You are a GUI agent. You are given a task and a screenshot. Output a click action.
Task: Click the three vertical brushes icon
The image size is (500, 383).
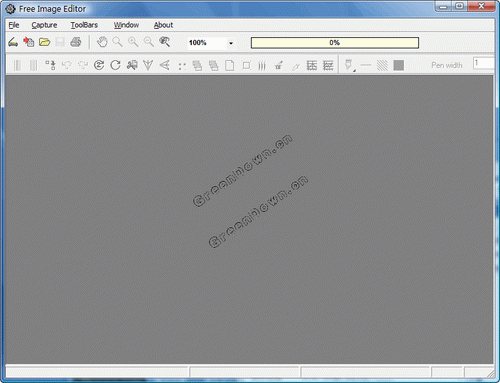click(262, 65)
